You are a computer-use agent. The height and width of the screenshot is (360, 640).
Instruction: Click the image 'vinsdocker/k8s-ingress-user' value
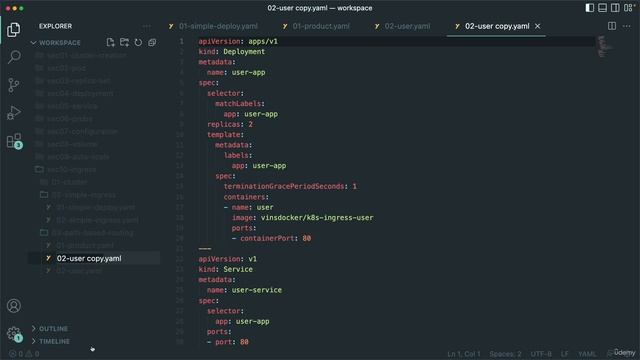tap(317, 218)
